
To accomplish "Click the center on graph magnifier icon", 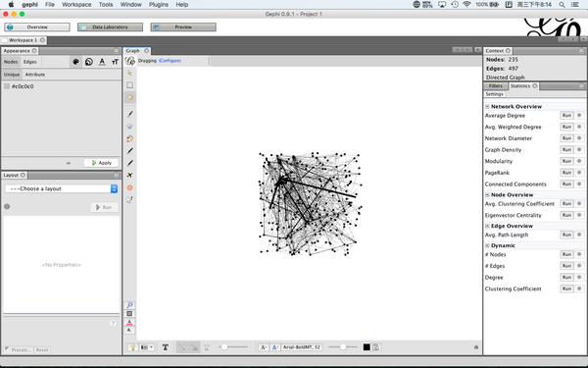I will click(129, 305).
